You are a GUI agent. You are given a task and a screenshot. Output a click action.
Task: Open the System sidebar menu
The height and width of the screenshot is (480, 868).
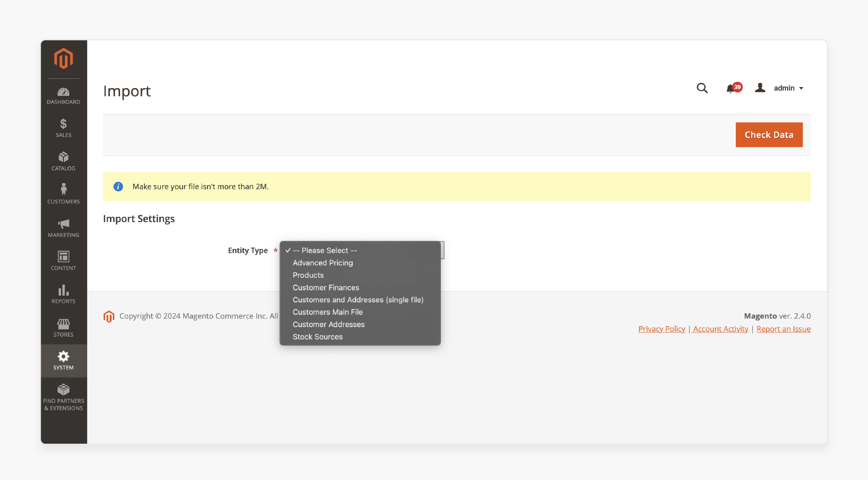click(x=63, y=360)
